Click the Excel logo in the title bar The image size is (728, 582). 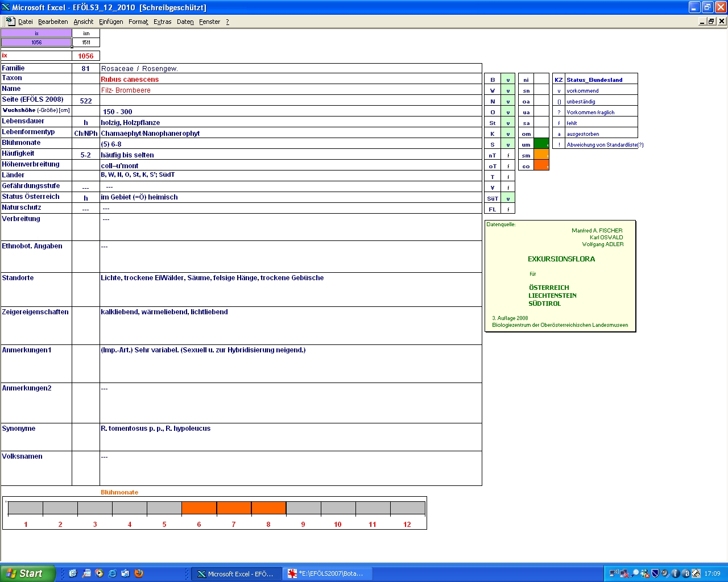pos(6,7)
